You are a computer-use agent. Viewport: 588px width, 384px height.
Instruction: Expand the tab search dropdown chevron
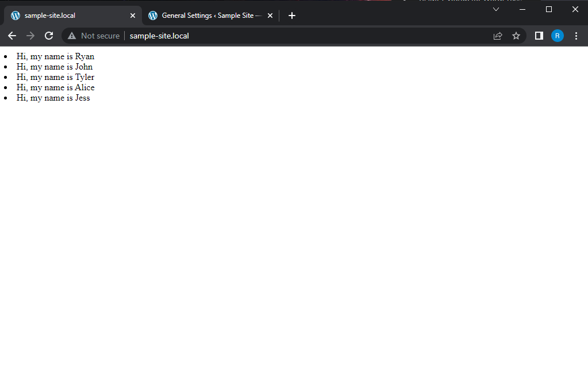point(496,9)
